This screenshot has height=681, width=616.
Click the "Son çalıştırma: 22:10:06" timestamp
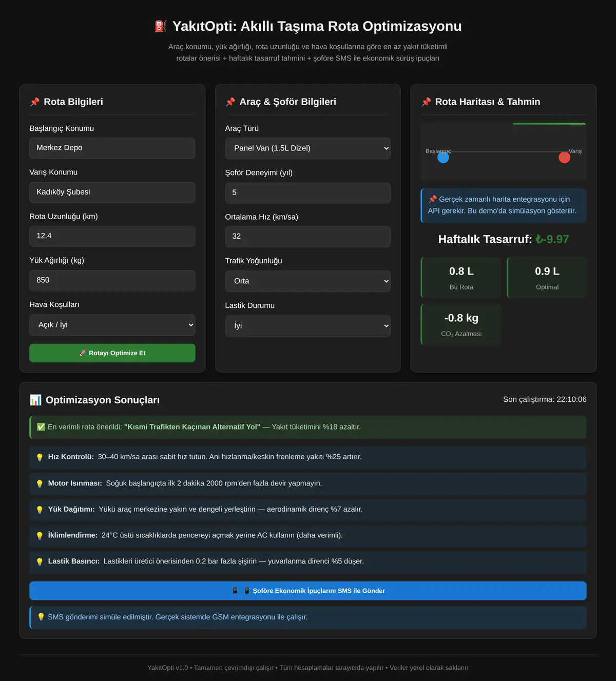[x=545, y=399]
